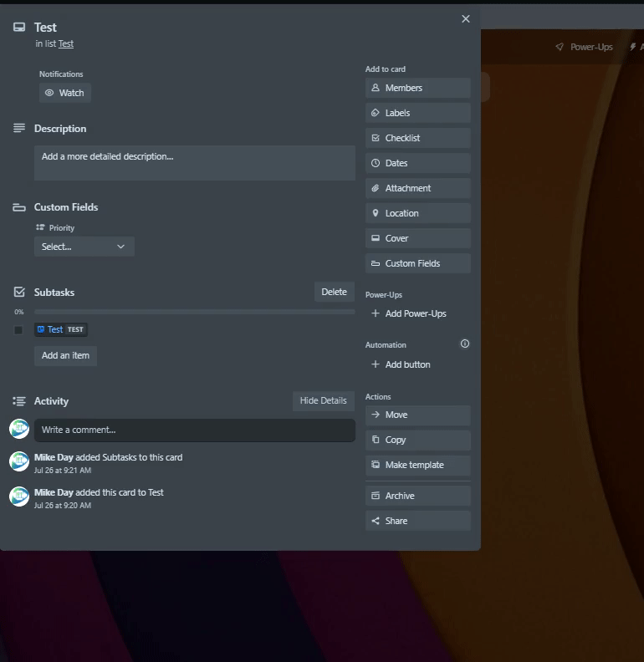Toggle Watch notifications for this card
The image size is (644, 662).
click(65, 93)
